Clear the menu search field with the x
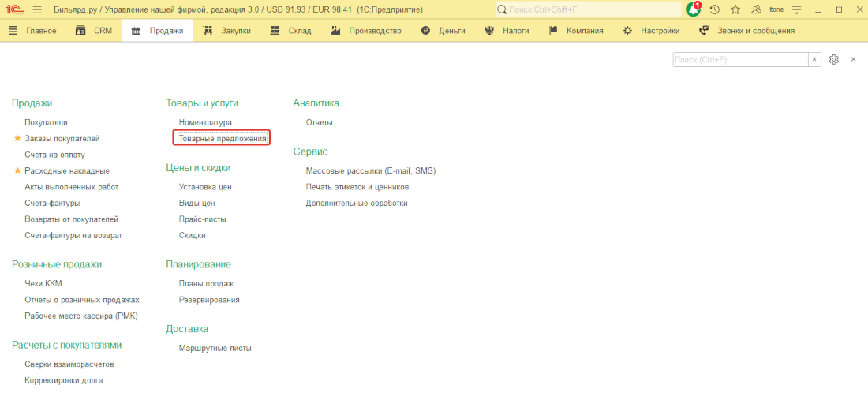This screenshot has width=868, height=411. 814,59
